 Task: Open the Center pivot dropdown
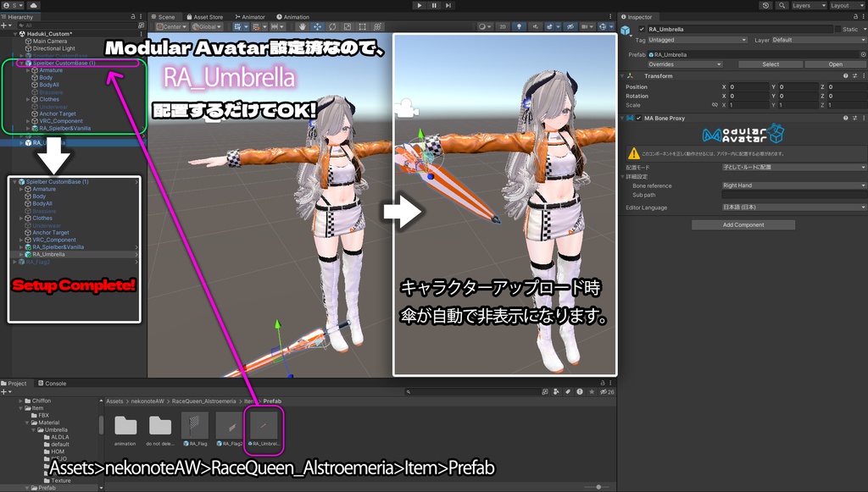[172, 26]
